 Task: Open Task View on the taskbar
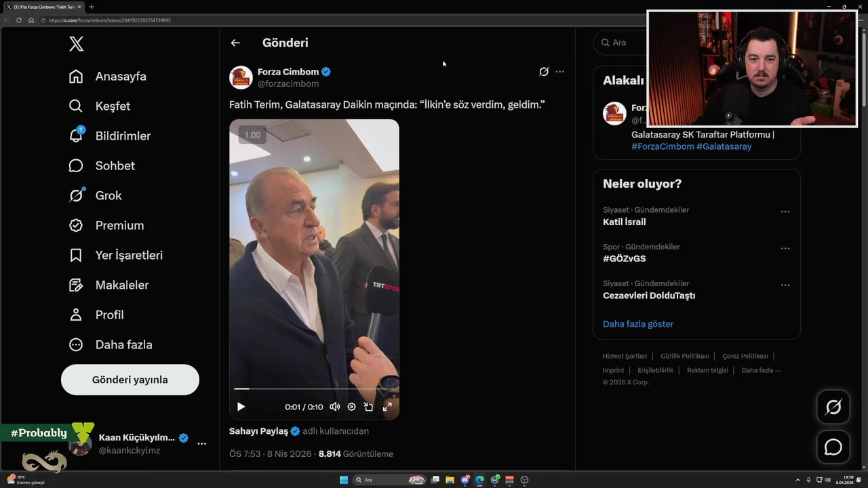(x=435, y=480)
